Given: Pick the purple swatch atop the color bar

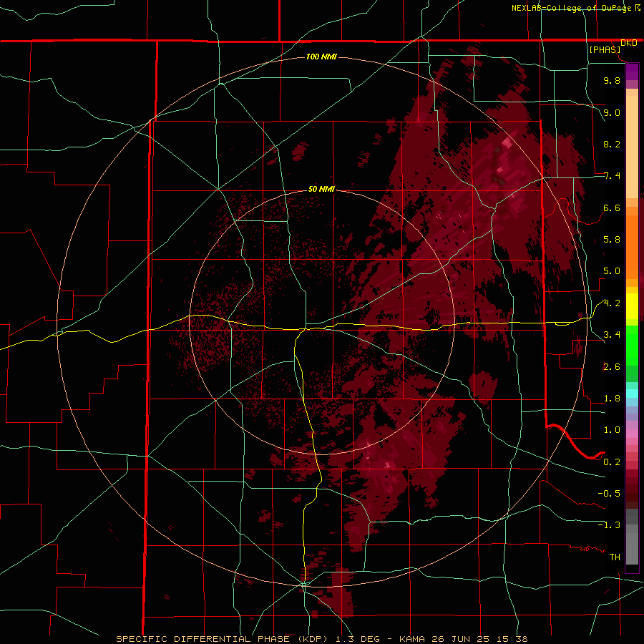Looking at the screenshot, I should coord(632,72).
